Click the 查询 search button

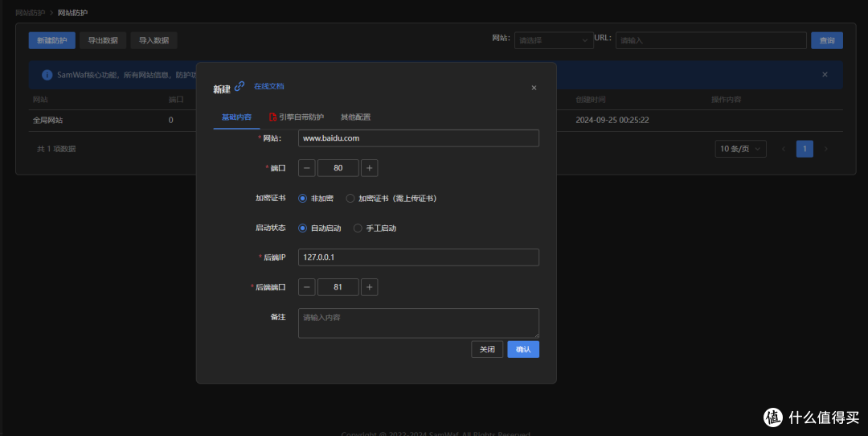pyautogui.click(x=827, y=40)
